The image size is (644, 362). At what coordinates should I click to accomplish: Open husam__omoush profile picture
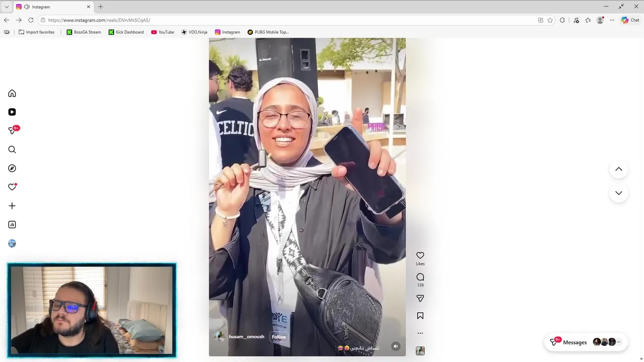(x=219, y=337)
